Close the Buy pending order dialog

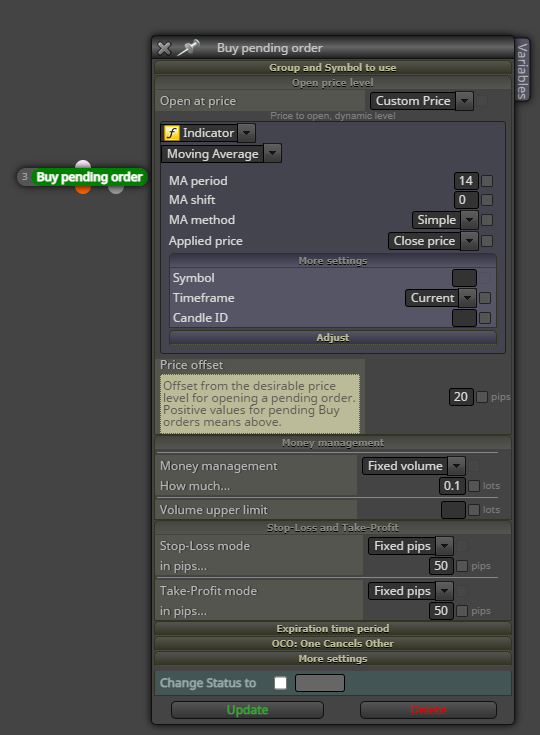[x=164, y=48]
